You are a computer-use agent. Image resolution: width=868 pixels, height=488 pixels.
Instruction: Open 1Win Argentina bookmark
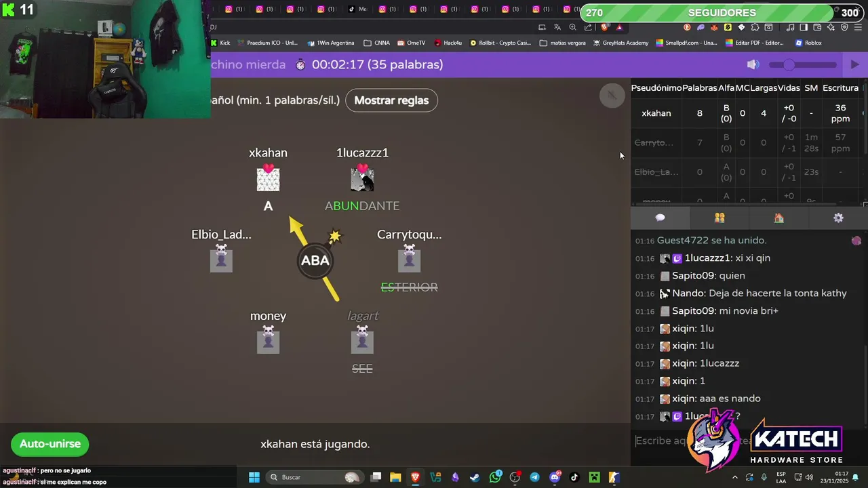click(331, 43)
